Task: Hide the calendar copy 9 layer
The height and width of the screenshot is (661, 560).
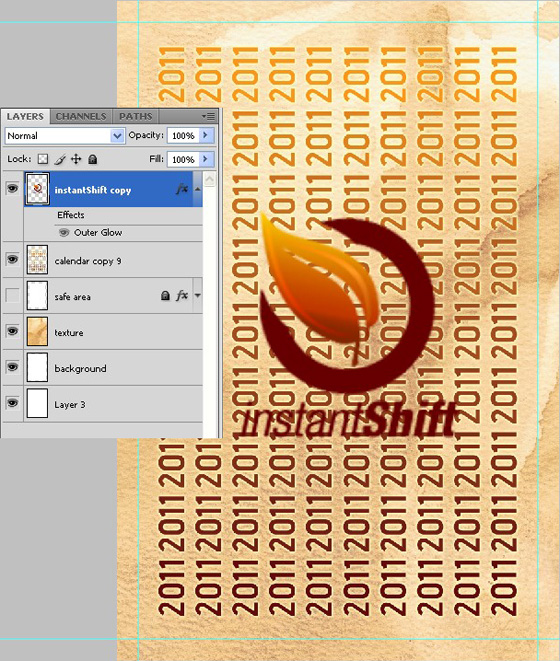Action: (x=13, y=259)
